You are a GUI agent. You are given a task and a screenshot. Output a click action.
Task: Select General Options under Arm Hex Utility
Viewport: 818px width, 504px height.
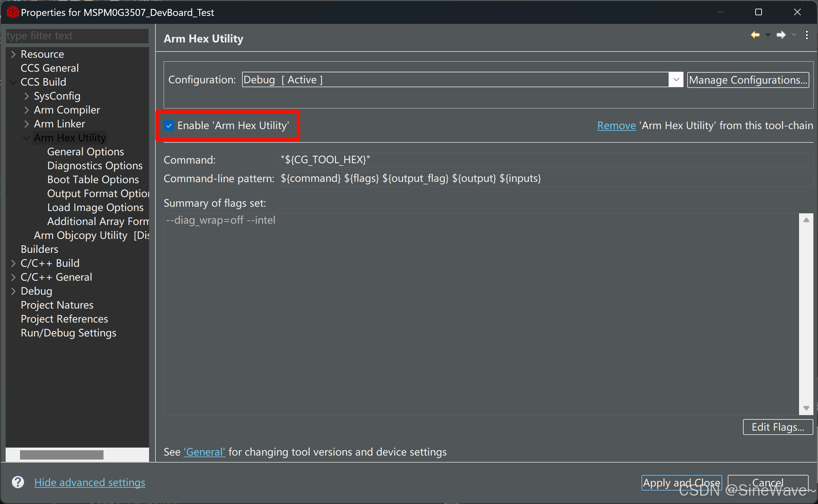[85, 152]
